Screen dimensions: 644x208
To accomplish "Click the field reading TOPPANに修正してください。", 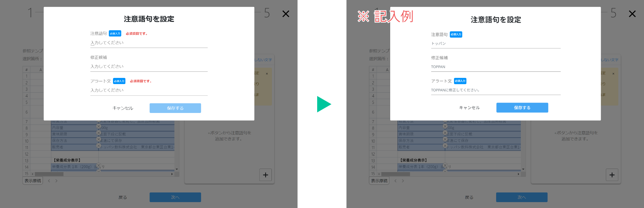I will point(496,90).
